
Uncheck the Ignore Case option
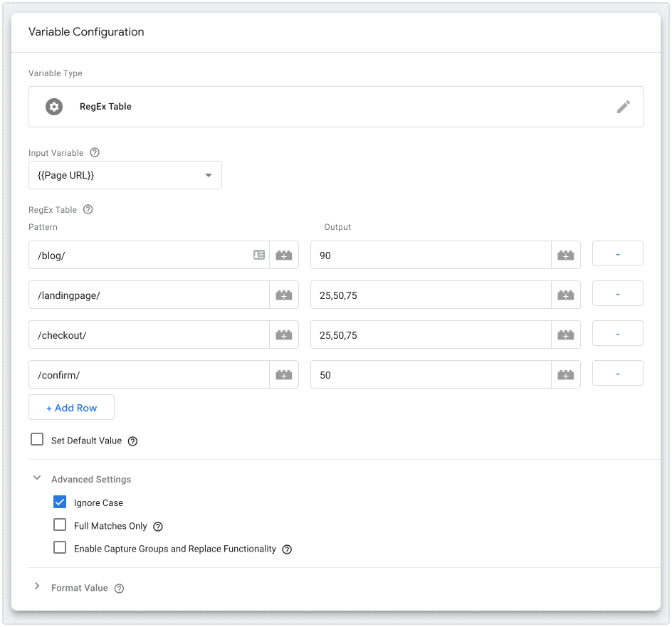coord(60,502)
